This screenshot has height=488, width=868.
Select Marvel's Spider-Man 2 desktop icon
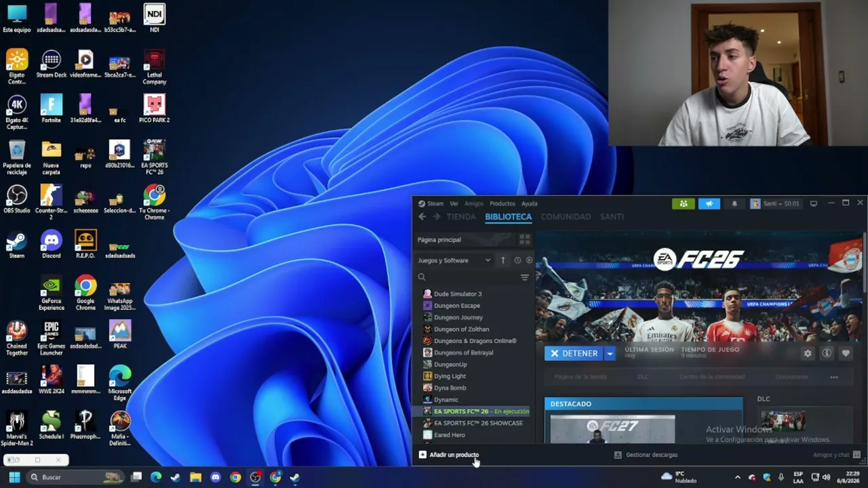coord(17,428)
